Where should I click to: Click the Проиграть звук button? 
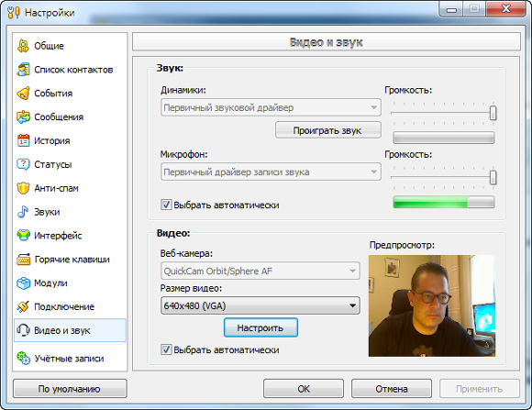(328, 130)
